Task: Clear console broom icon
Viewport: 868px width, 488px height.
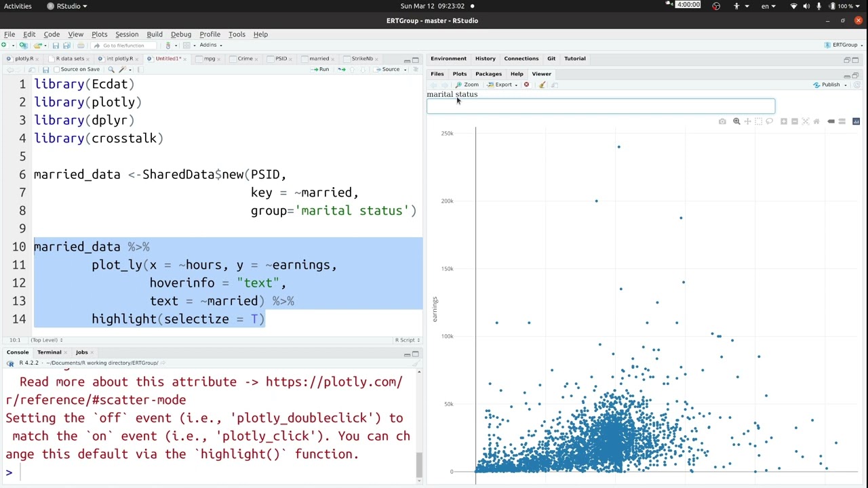Action: click(415, 363)
